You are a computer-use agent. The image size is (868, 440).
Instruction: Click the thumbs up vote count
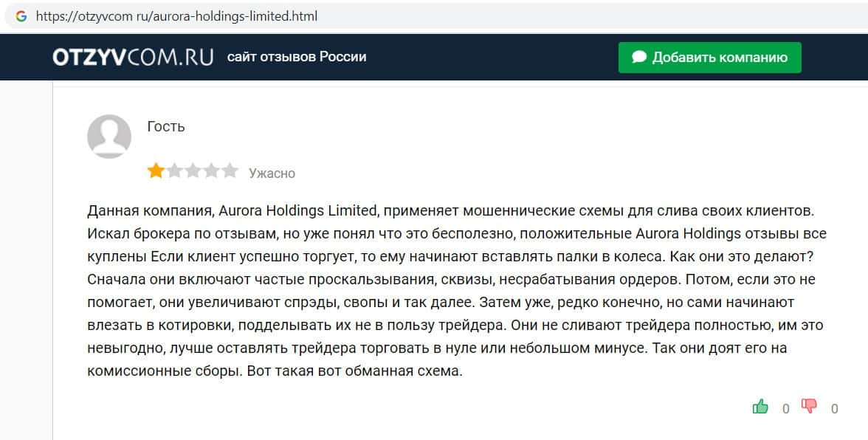[786, 408]
